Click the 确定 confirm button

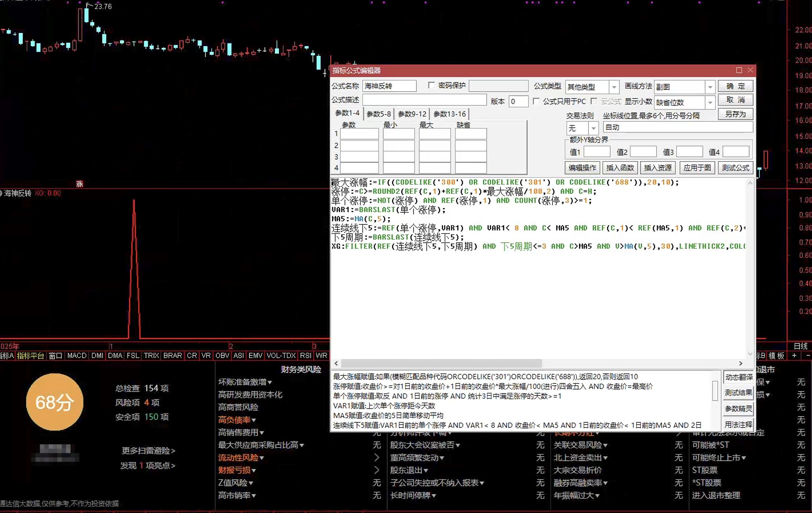coord(735,86)
